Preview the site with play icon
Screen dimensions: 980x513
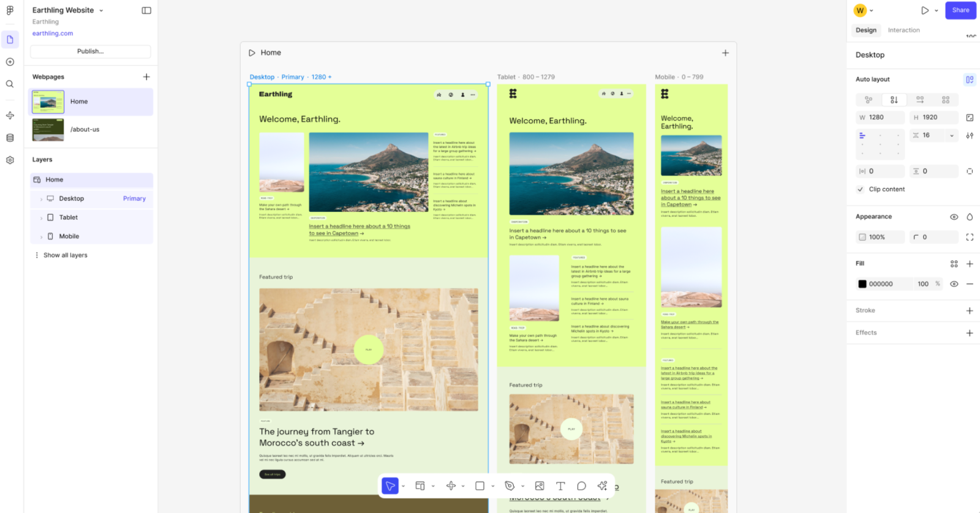(925, 10)
